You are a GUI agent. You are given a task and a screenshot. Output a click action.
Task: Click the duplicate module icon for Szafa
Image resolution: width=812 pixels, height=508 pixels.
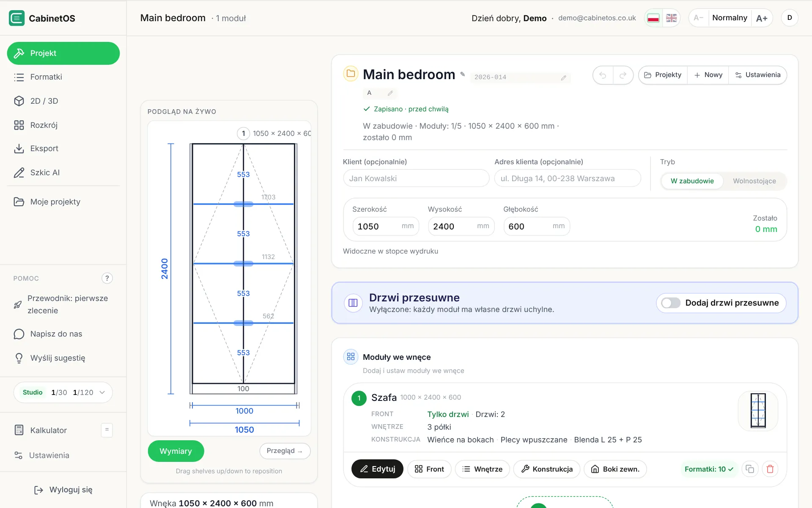[750, 469]
